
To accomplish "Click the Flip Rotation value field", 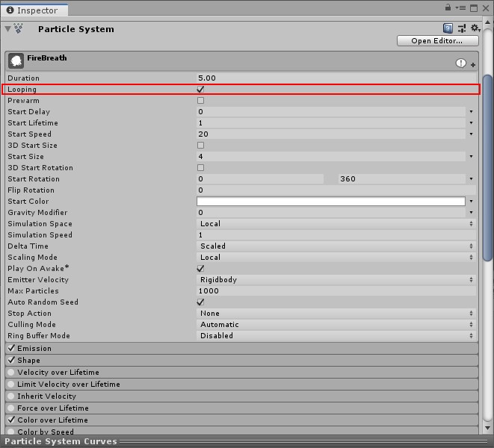I will (336, 190).
